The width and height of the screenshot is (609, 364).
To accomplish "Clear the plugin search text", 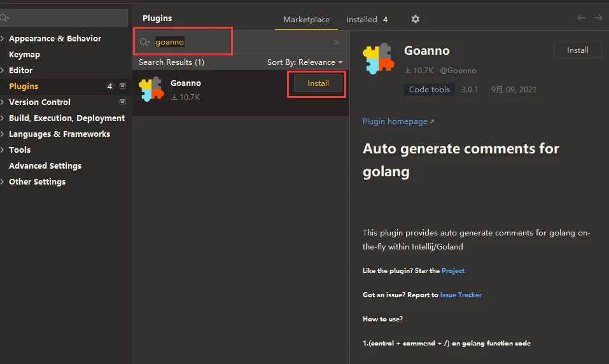I will click(337, 42).
